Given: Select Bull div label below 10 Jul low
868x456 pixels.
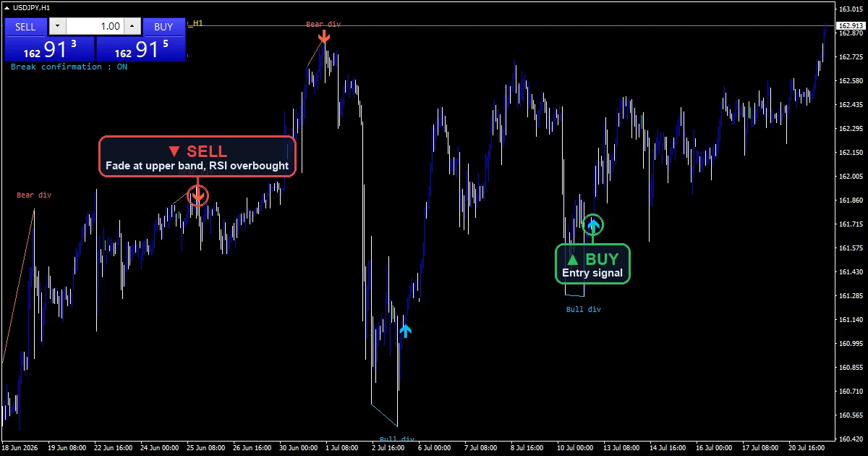Looking at the screenshot, I should [584, 309].
